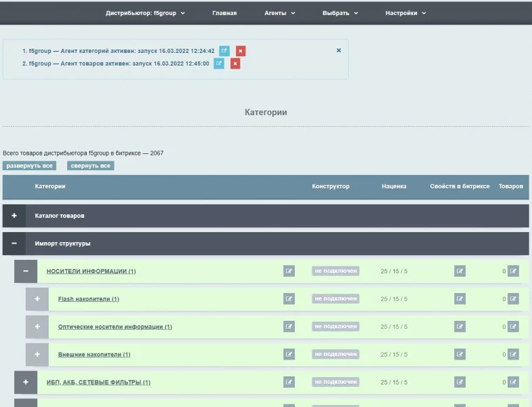Open the ИБП, АКБ, СЕТЕВЫЕ ФИЛЬТРЫ link

coord(98,383)
